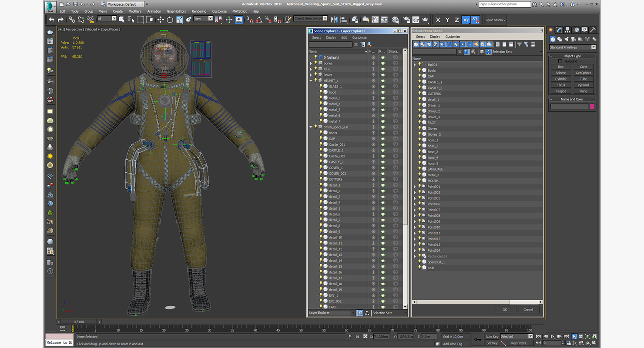This screenshot has width=644, height=348.
Task: Open the Key Filters button
Action: [520, 343]
